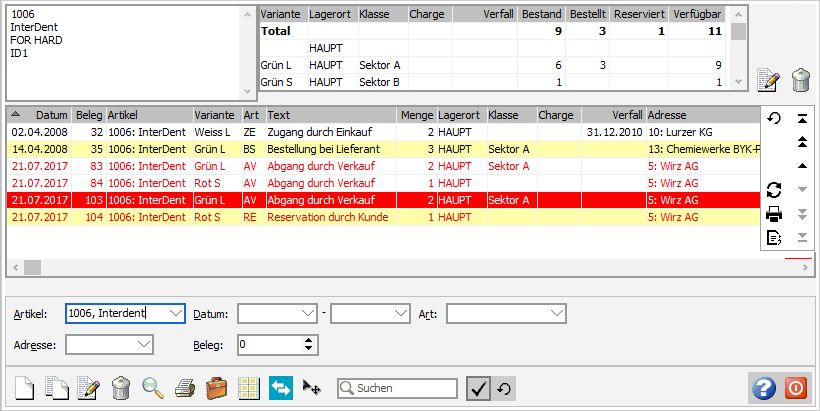Open the Adresse dropdown
The height and width of the screenshot is (411, 820).
tap(144, 344)
